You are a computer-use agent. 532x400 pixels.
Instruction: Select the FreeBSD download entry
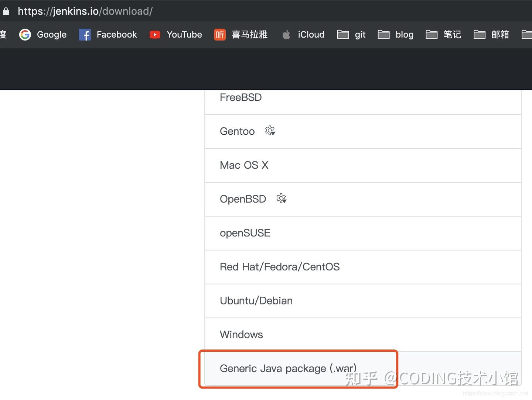coord(241,97)
